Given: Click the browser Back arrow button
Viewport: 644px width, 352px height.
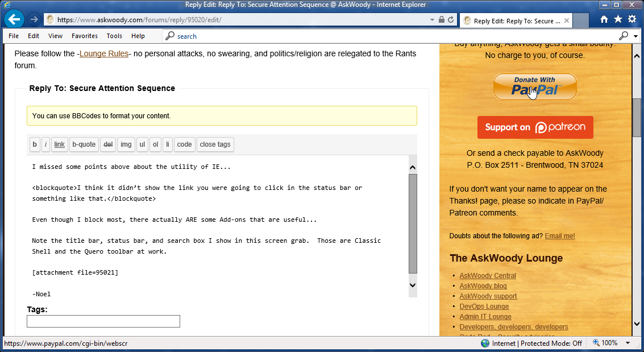Looking at the screenshot, I should pos(13,19).
